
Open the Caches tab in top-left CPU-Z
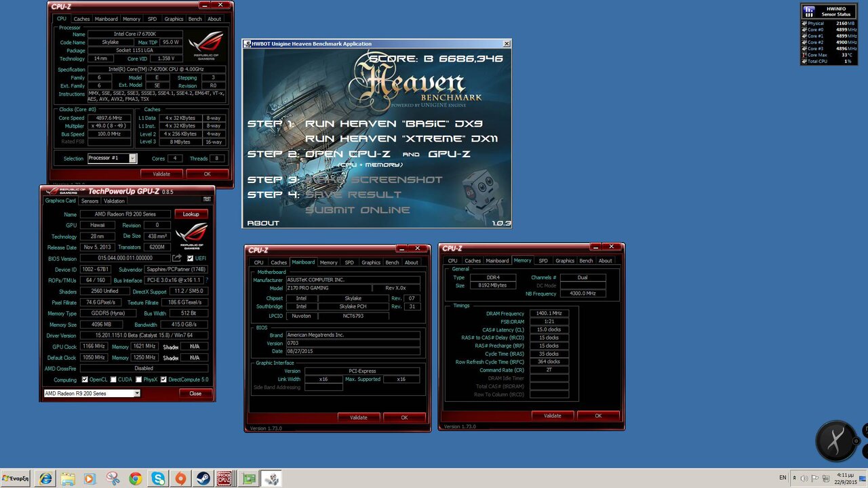point(81,19)
